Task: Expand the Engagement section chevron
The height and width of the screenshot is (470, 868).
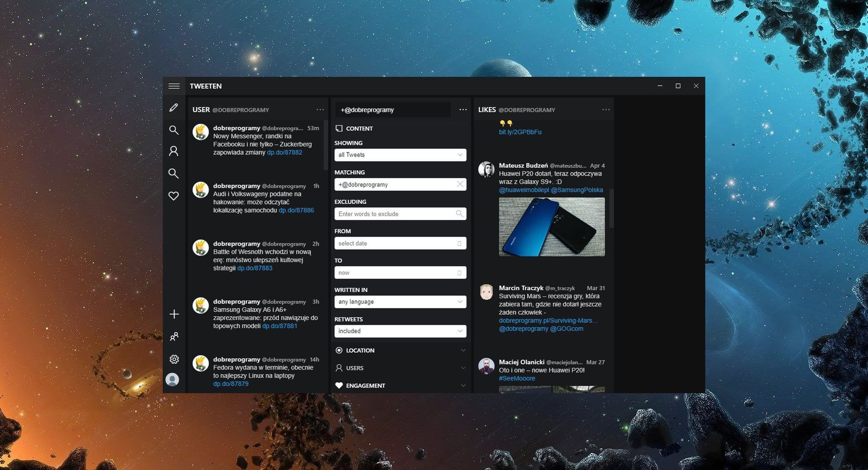Action: pos(463,385)
